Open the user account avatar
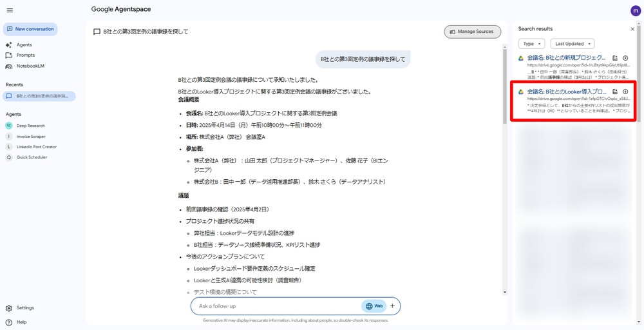Image resolution: width=644 pixels, height=330 pixels. point(636,11)
